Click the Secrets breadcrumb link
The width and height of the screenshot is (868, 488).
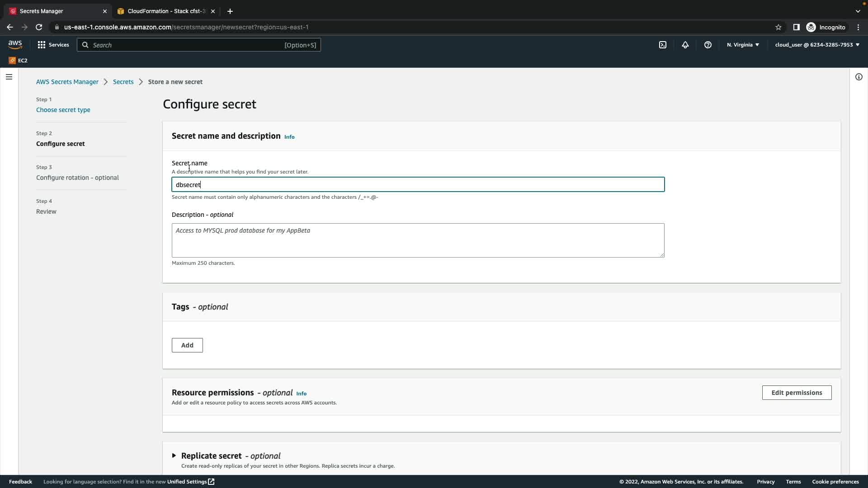[x=123, y=82]
